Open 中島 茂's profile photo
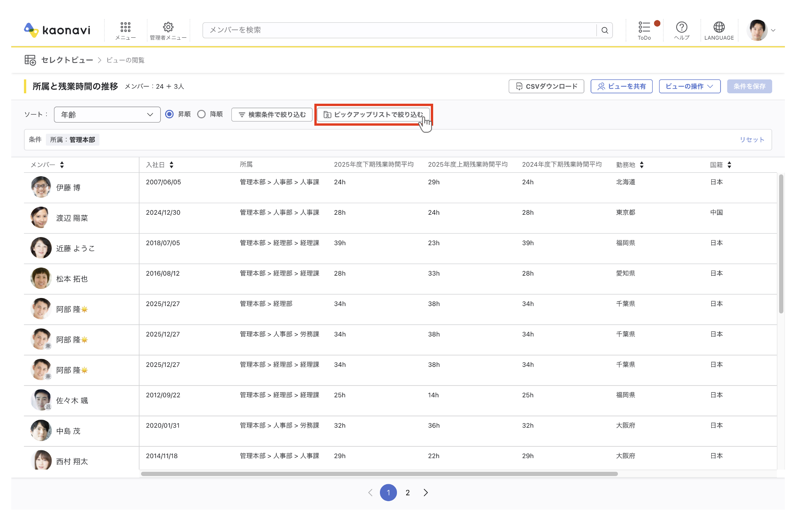The width and height of the screenshot is (810, 532). 41,431
